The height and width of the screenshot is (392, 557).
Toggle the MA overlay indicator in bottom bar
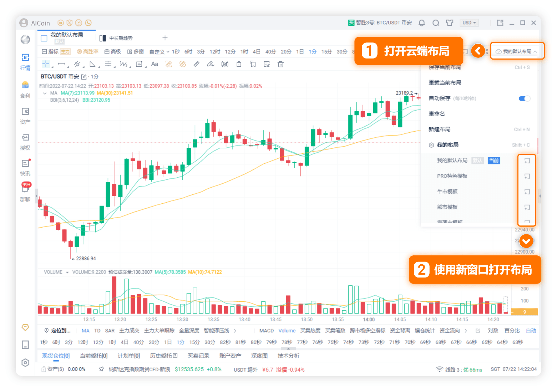coord(86,331)
